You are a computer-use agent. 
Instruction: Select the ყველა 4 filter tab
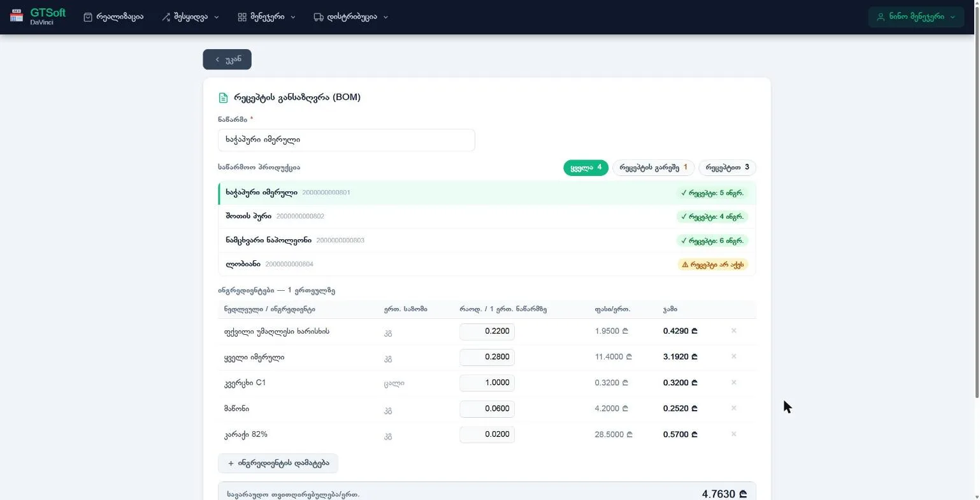click(586, 168)
